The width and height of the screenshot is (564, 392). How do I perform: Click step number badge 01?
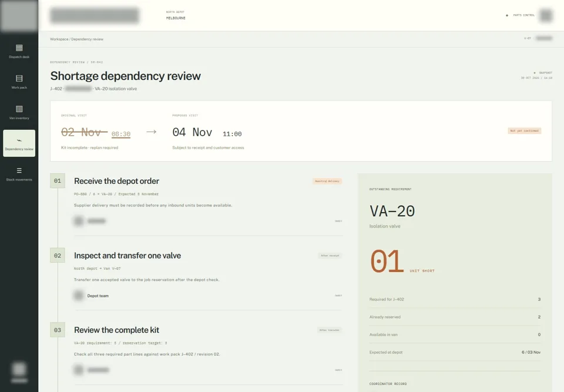tap(58, 180)
